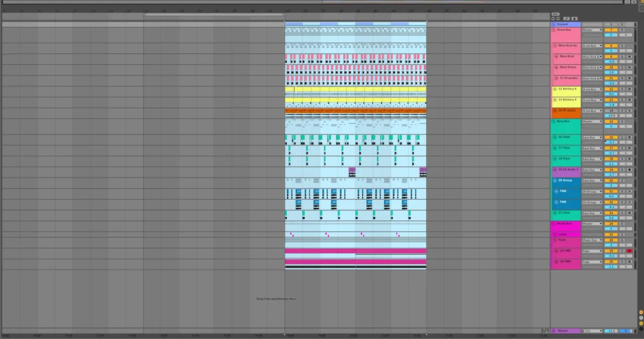Solo the Main Snare track

[622, 67]
